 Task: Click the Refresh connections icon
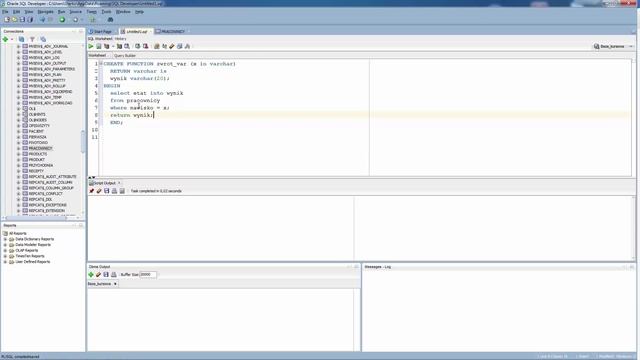click(x=21, y=39)
